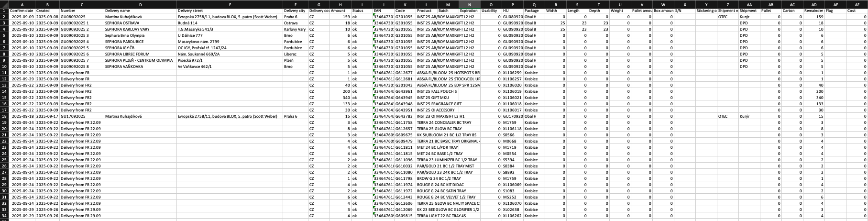The height and width of the screenshot is (221, 868).
Task: Select column E header
Action: (229, 4)
